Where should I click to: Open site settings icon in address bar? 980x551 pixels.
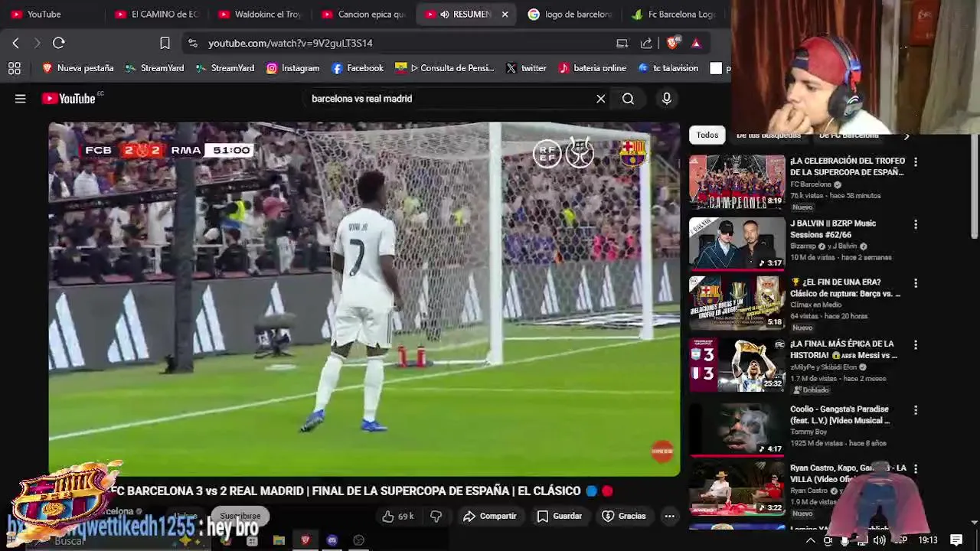(192, 44)
